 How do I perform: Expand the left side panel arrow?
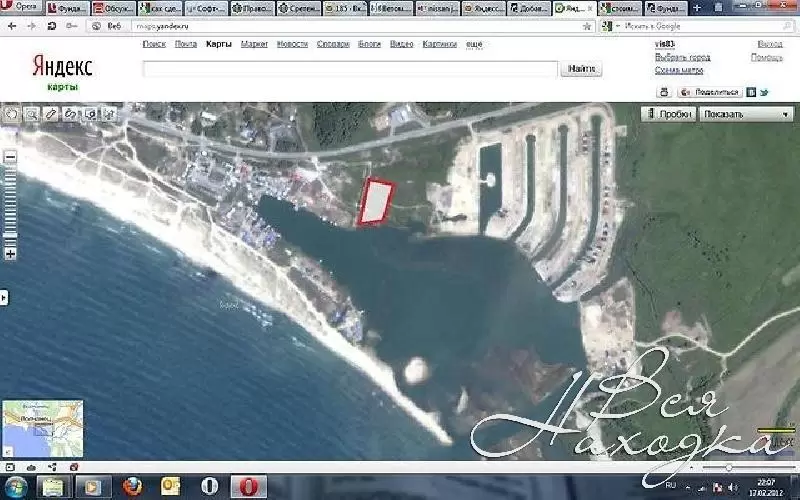[4, 297]
